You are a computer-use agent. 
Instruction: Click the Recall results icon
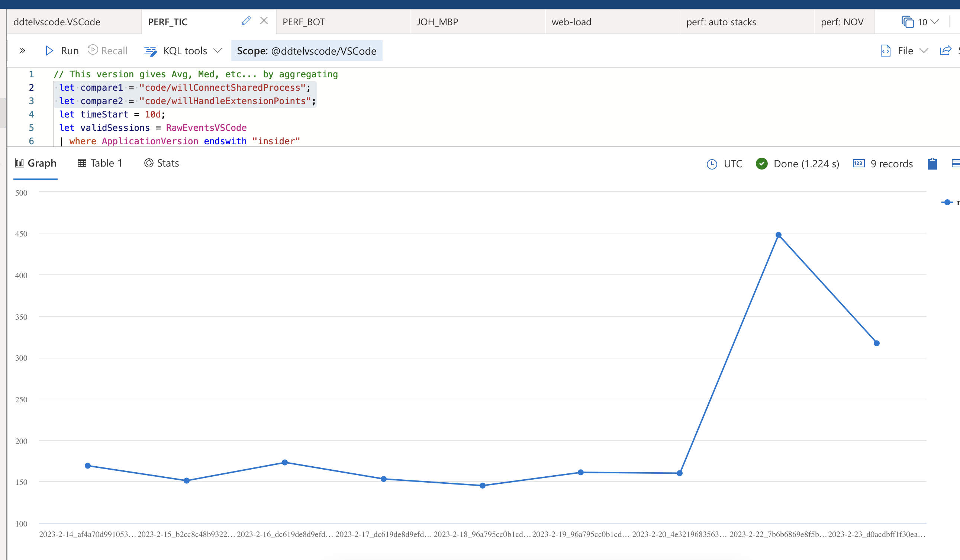click(92, 50)
